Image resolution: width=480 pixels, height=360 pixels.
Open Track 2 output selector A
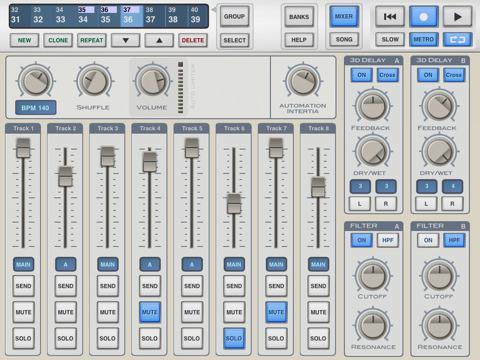tap(65, 264)
